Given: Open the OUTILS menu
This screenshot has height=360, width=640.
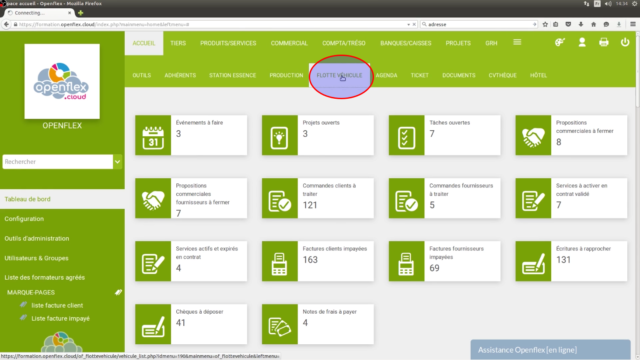Looking at the screenshot, I should (x=142, y=76).
